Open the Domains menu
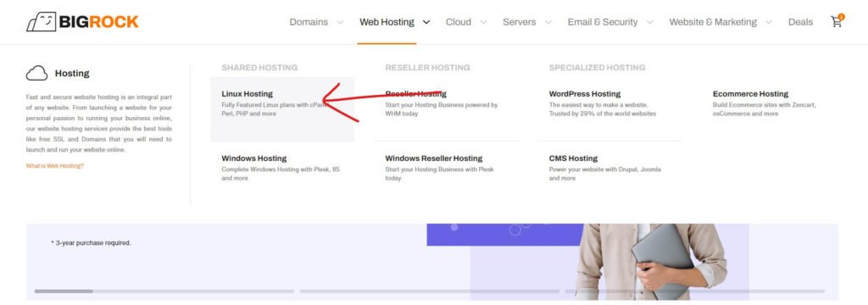 pyautogui.click(x=309, y=22)
